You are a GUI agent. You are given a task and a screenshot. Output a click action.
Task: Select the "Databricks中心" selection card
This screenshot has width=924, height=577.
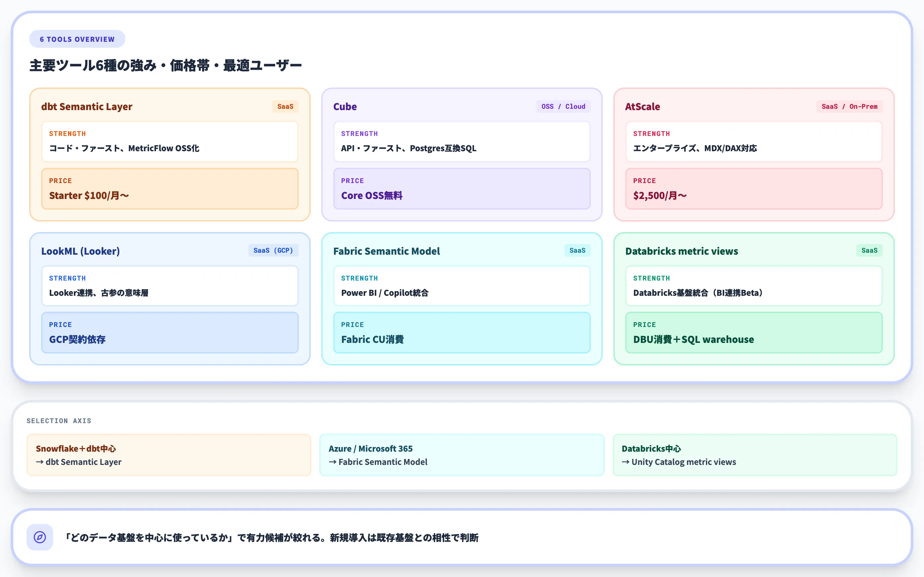754,455
